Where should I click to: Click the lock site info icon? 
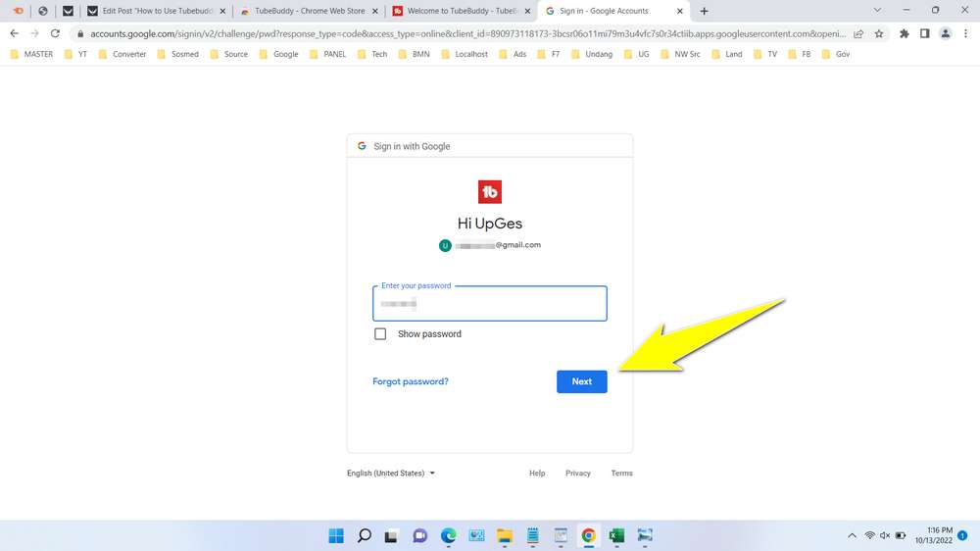[80, 33]
